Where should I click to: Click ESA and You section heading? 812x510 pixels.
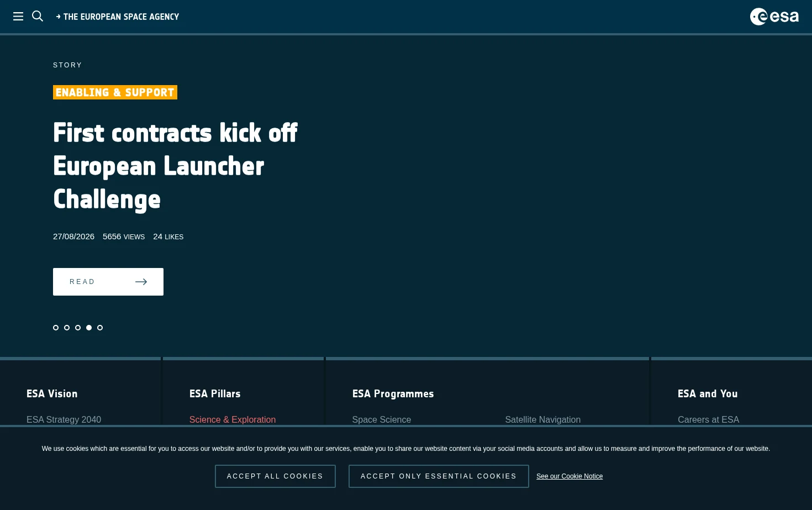[708, 393]
